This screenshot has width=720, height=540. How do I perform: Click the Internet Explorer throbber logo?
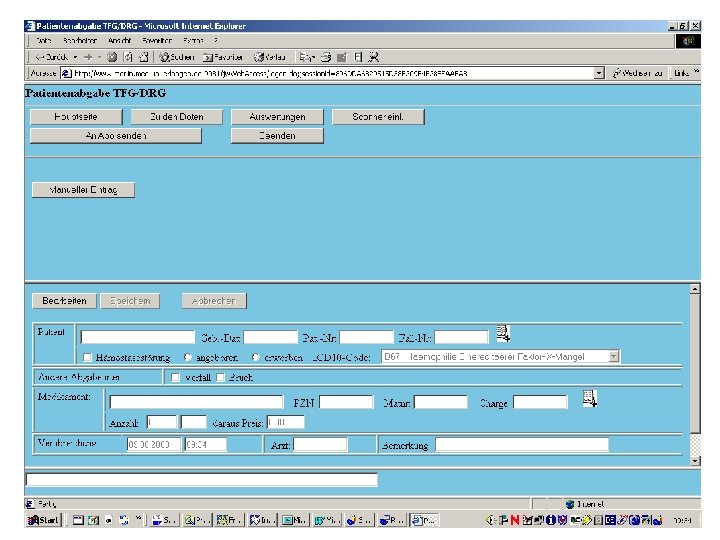coord(688,41)
